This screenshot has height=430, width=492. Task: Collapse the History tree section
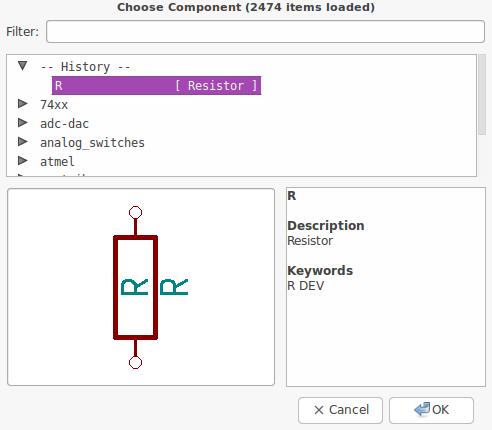22,66
